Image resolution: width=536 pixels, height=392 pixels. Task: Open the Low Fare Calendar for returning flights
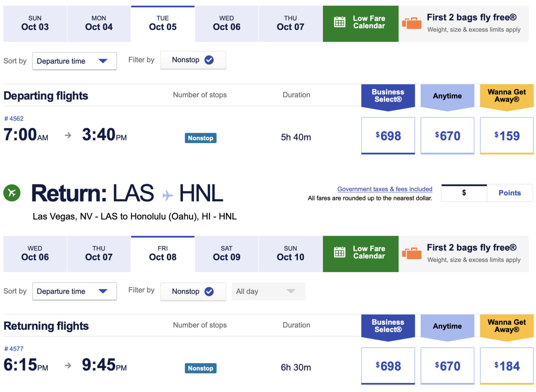pos(360,254)
